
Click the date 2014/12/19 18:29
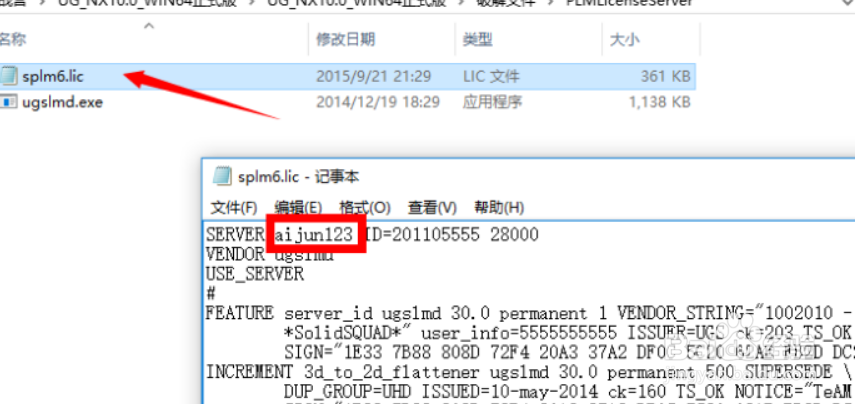tap(378, 102)
